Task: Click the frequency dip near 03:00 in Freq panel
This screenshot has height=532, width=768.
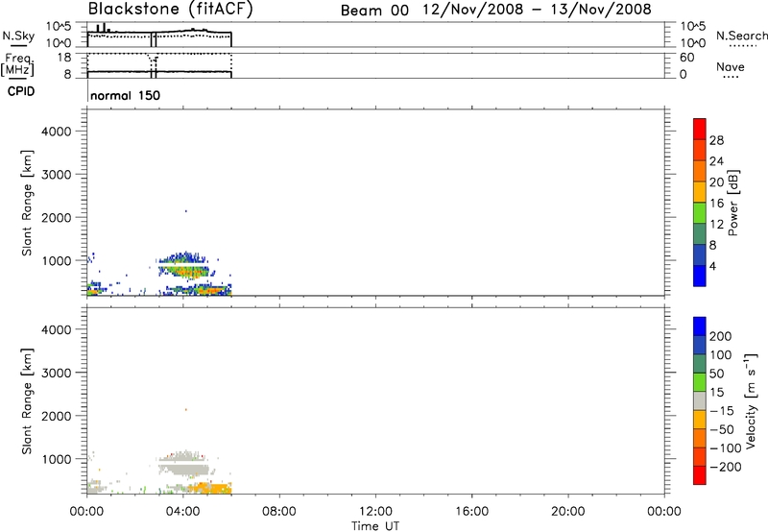Action: 153,64
